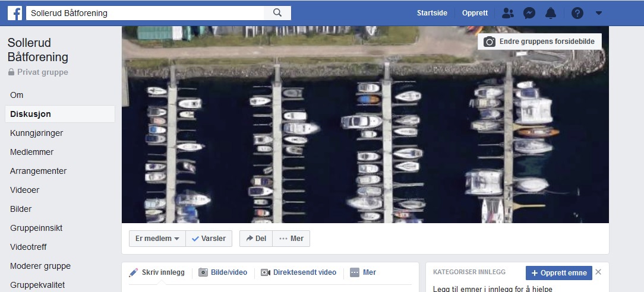Open Messenger chat icon
The height and width of the screenshot is (292, 644).
(x=528, y=13)
